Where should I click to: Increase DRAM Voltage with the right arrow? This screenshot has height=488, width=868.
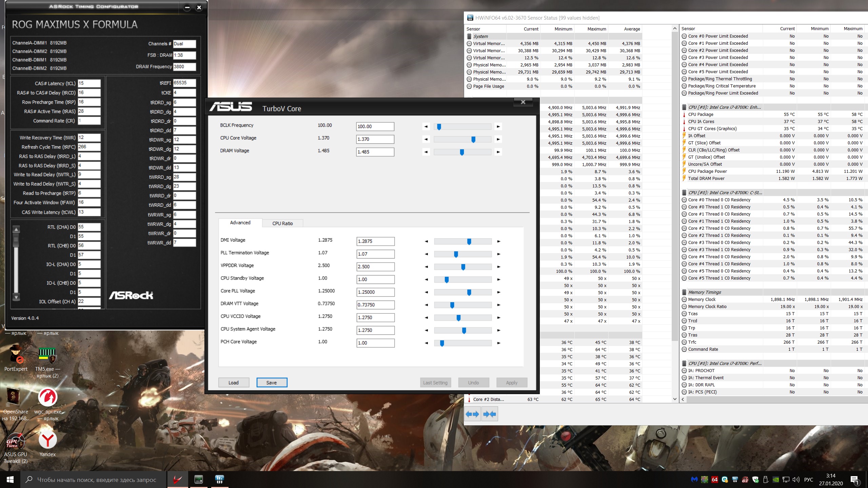[498, 152]
